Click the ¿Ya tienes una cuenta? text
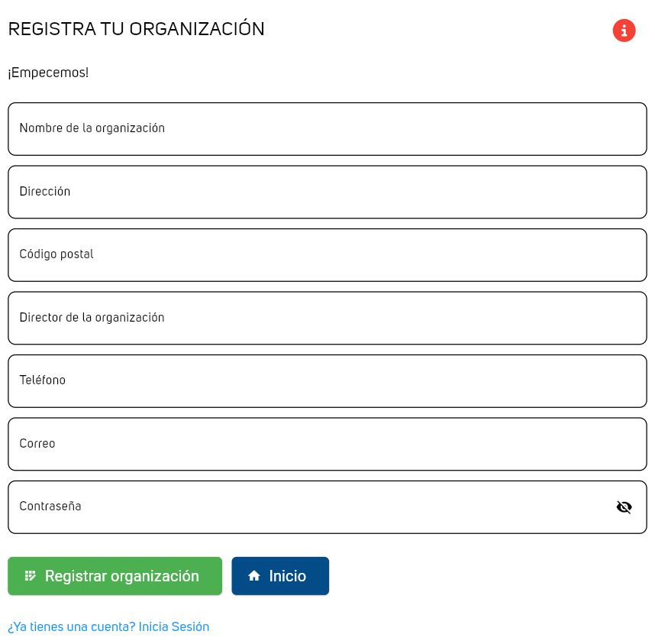Screen dimensions: 655x644 pos(71,627)
